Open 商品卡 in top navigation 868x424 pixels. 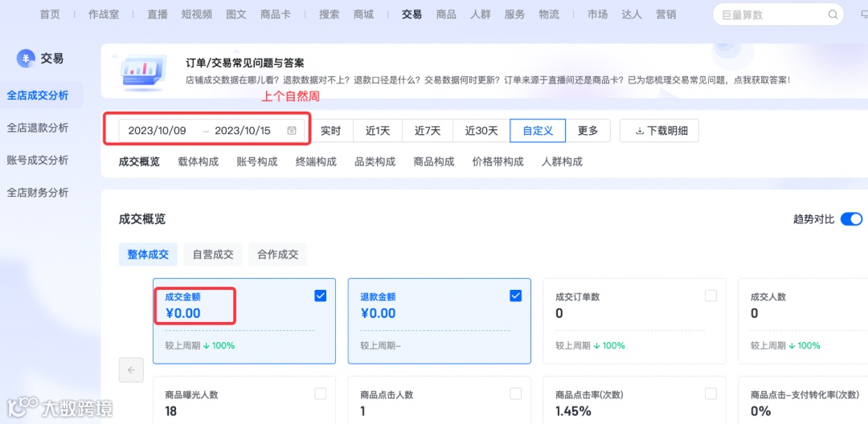(x=275, y=15)
